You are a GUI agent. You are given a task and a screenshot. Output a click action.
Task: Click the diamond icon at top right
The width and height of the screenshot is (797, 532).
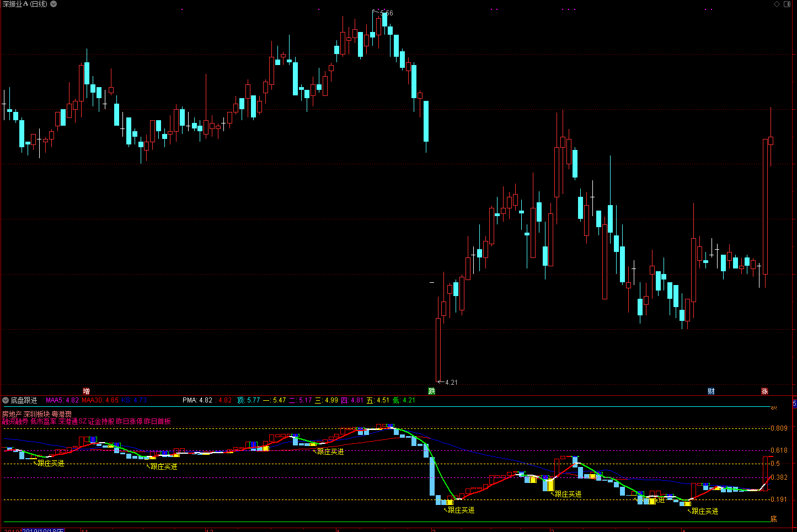click(777, 4)
